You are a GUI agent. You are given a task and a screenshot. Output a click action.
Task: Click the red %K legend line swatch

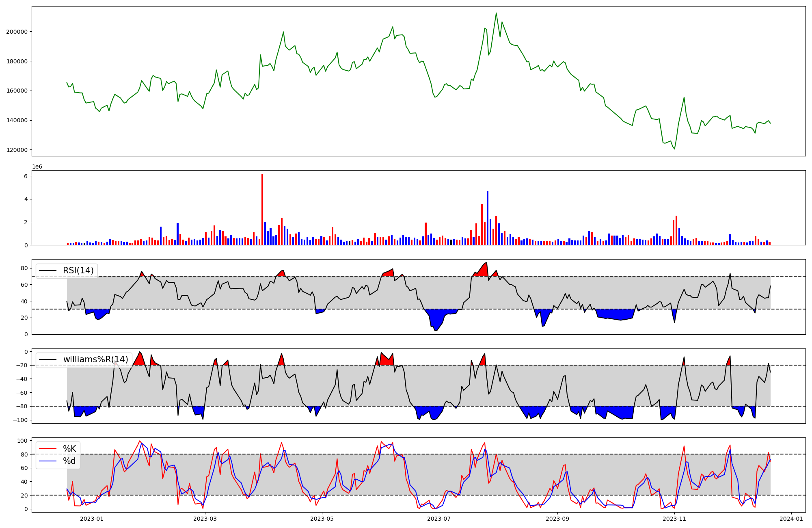coord(48,449)
